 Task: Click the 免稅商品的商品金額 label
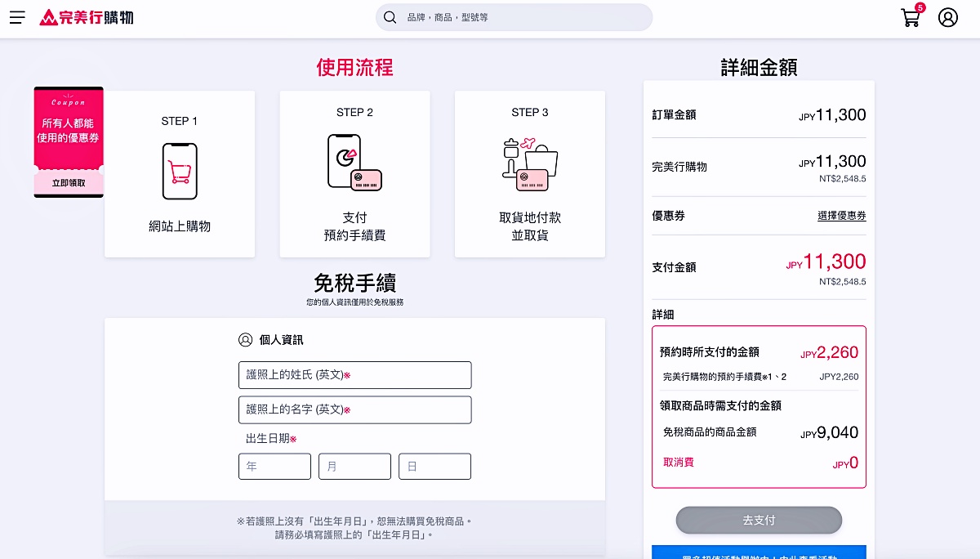point(710,432)
